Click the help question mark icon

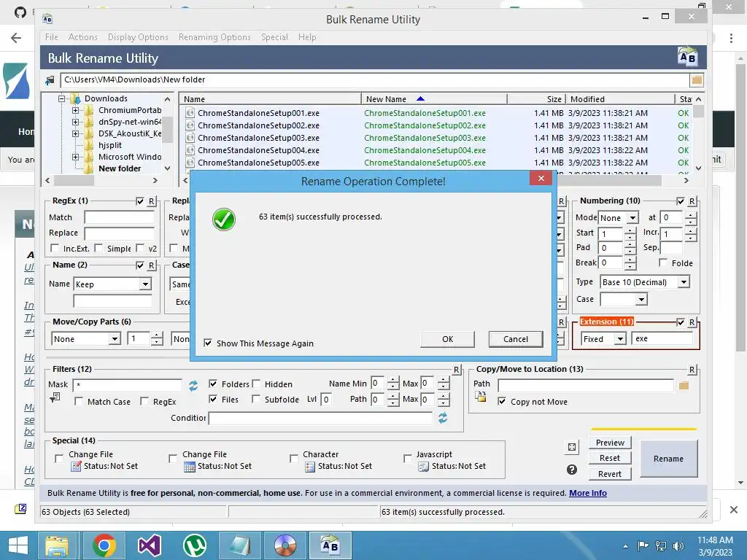pyautogui.click(x=572, y=470)
